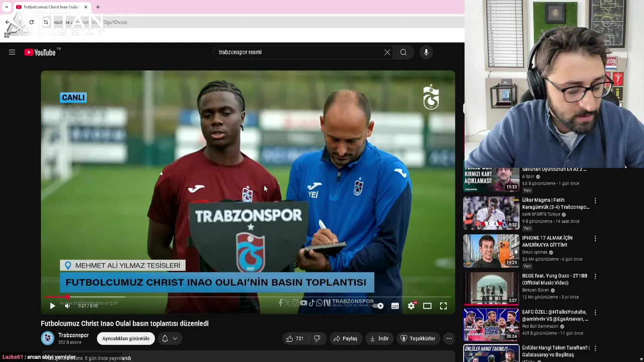Click the browser address bar URL
The width and height of the screenshot is (644, 362).
[91, 22]
